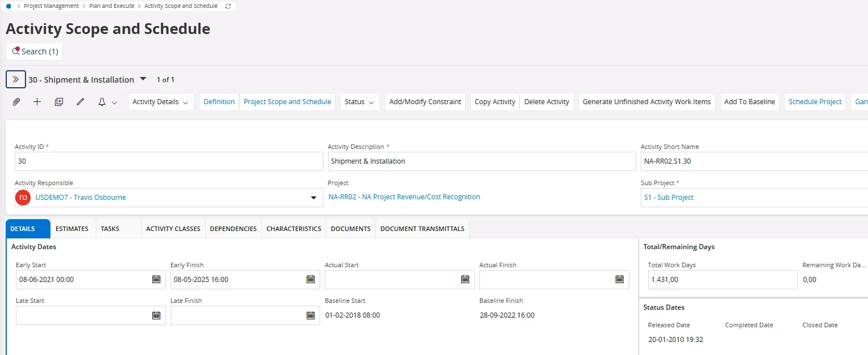Click the plus icon to add a new record
This screenshot has height=355, width=868.
point(37,102)
